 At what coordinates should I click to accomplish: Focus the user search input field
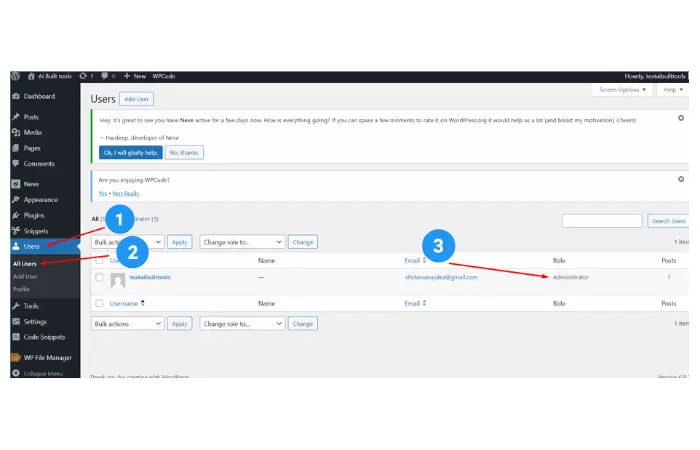point(602,221)
